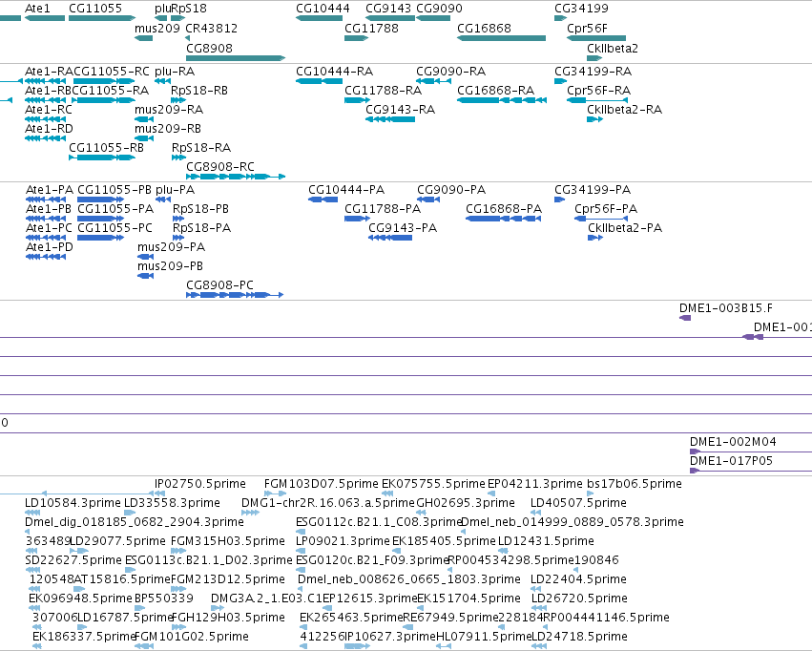Click the CG11055 gene bar
The height and width of the screenshot is (651, 812).
click(x=102, y=18)
